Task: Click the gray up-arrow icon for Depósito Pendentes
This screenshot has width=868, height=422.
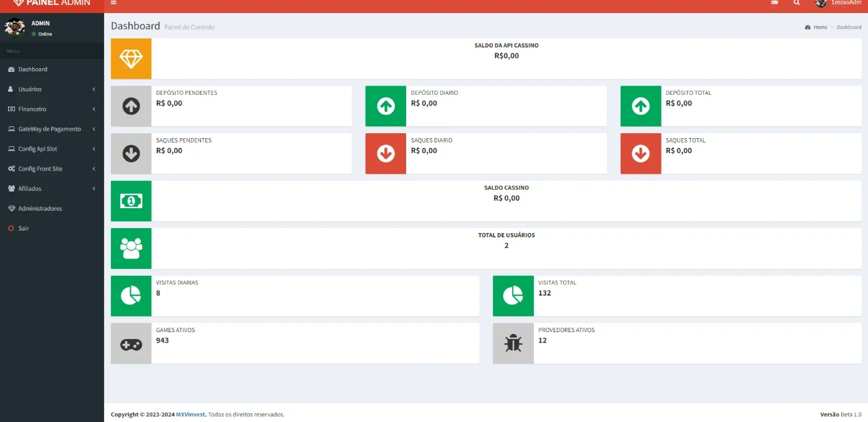Action: pos(131,106)
